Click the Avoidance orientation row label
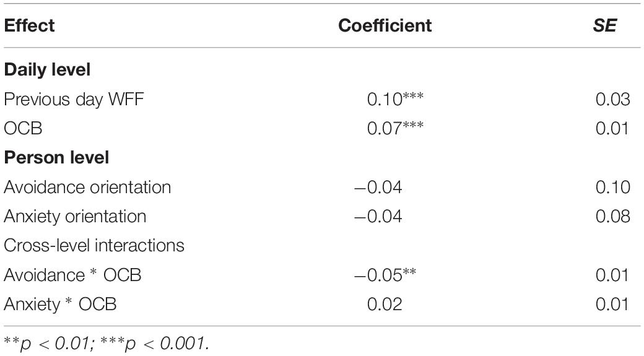The width and height of the screenshot is (644, 356). [x=87, y=187]
